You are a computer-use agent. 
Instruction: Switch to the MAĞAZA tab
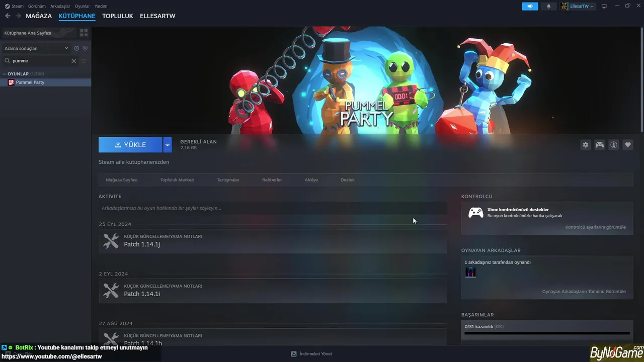coord(39,16)
